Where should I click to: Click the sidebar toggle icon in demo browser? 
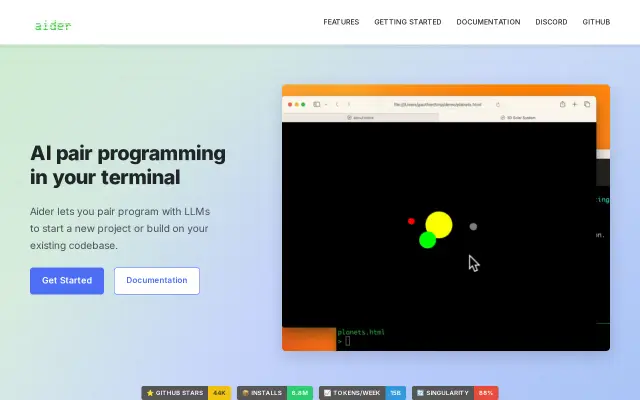(x=317, y=104)
